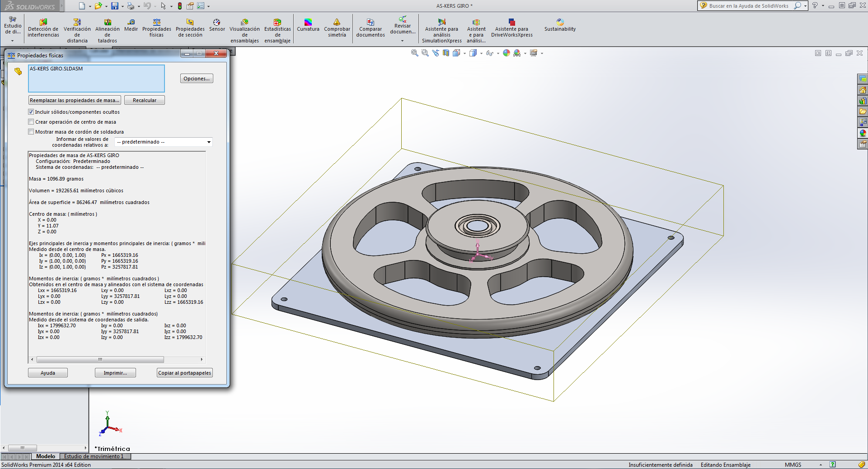Click the mass properties horizontal scrollbar

tap(100, 360)
